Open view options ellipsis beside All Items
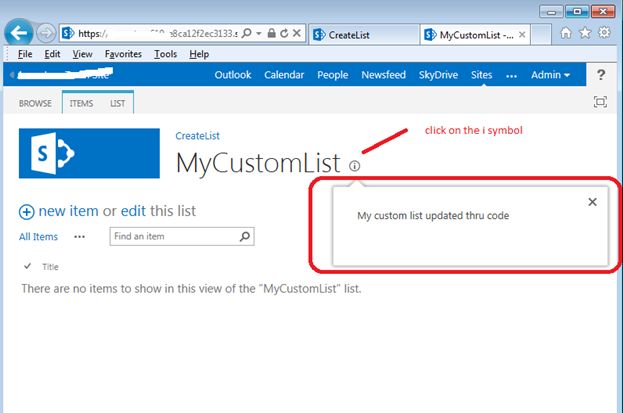 (79, 237)
